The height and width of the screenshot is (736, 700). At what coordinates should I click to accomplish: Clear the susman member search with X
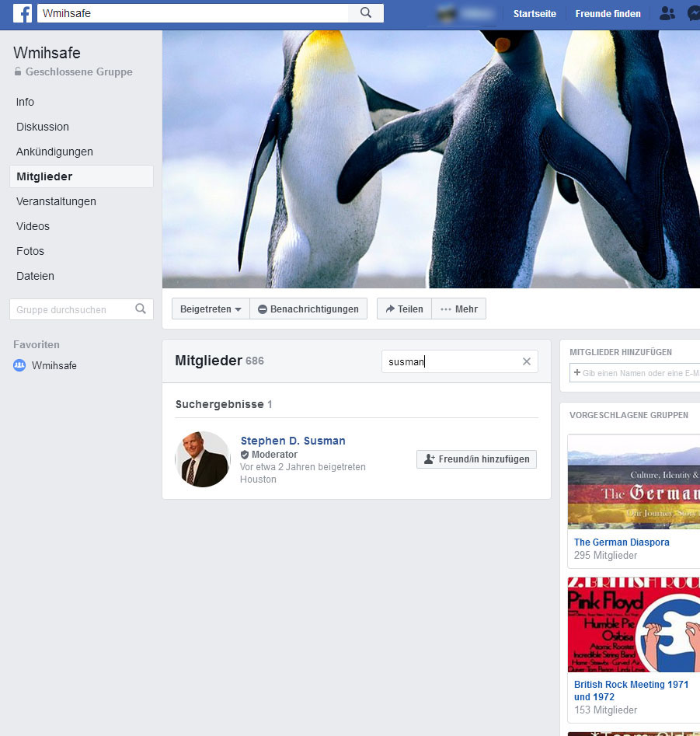(527, 361)
